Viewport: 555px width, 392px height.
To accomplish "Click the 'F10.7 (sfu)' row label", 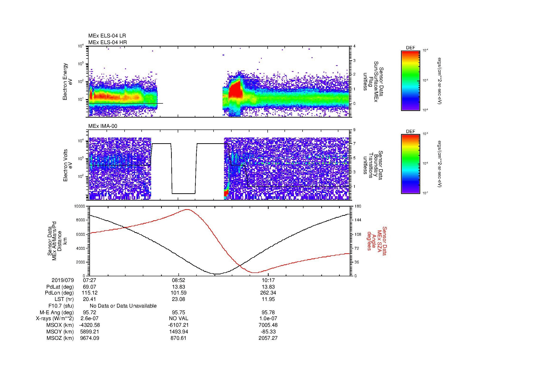I will pyautogui.click(x=61, y=306).
